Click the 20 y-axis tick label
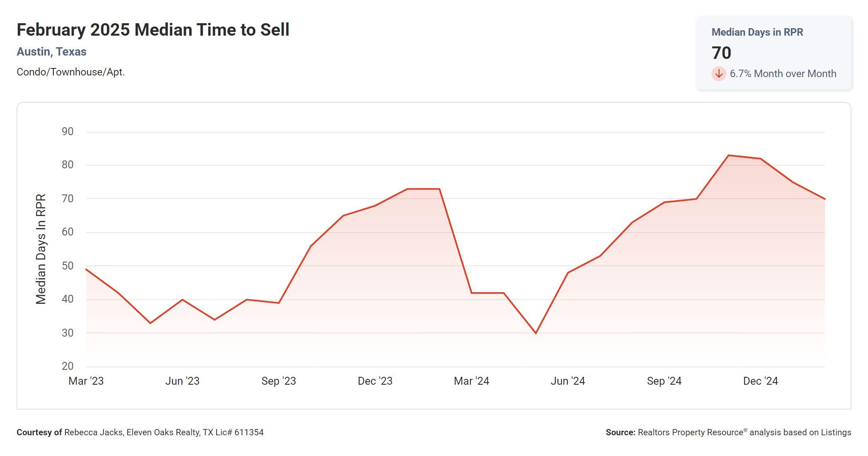868x456 pixels. [68, 366]
